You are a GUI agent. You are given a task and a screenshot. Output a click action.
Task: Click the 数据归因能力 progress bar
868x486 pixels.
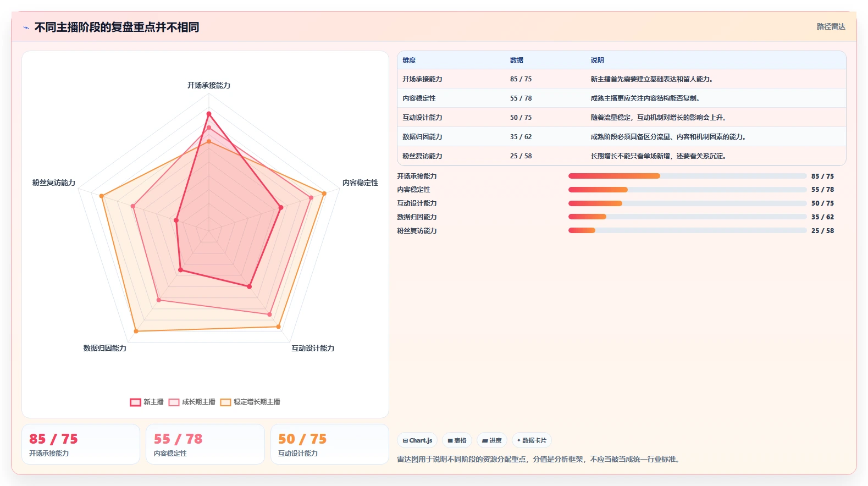point(687,217)
